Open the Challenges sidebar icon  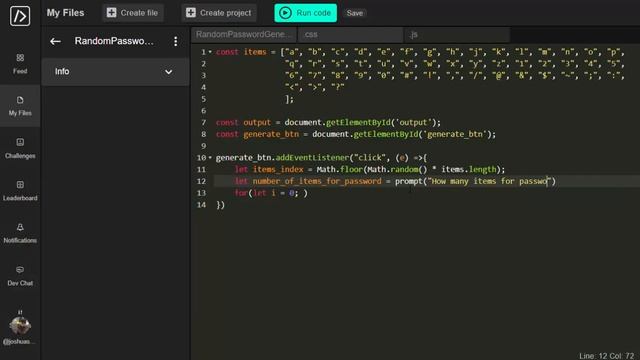coord(20,142)
